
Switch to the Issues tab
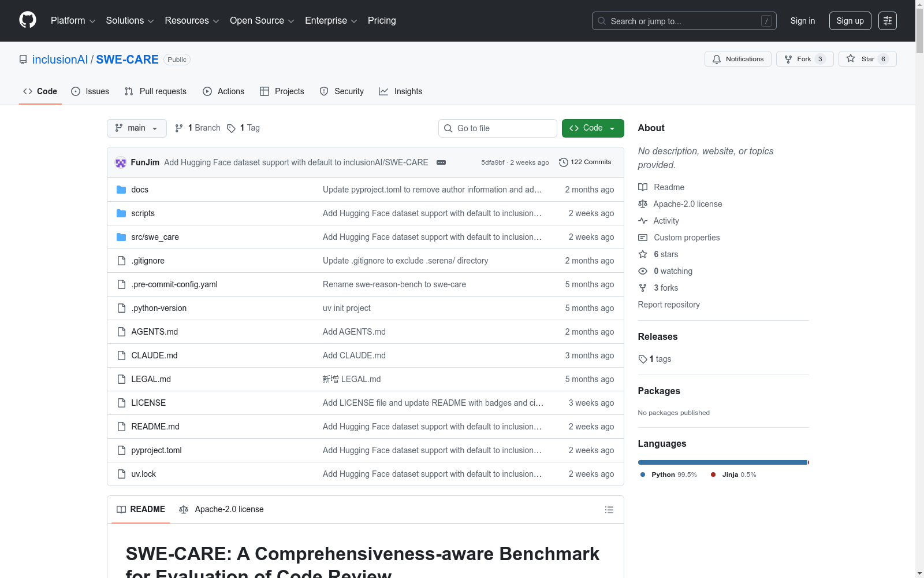pyautogui.click(x=90, y=91)
